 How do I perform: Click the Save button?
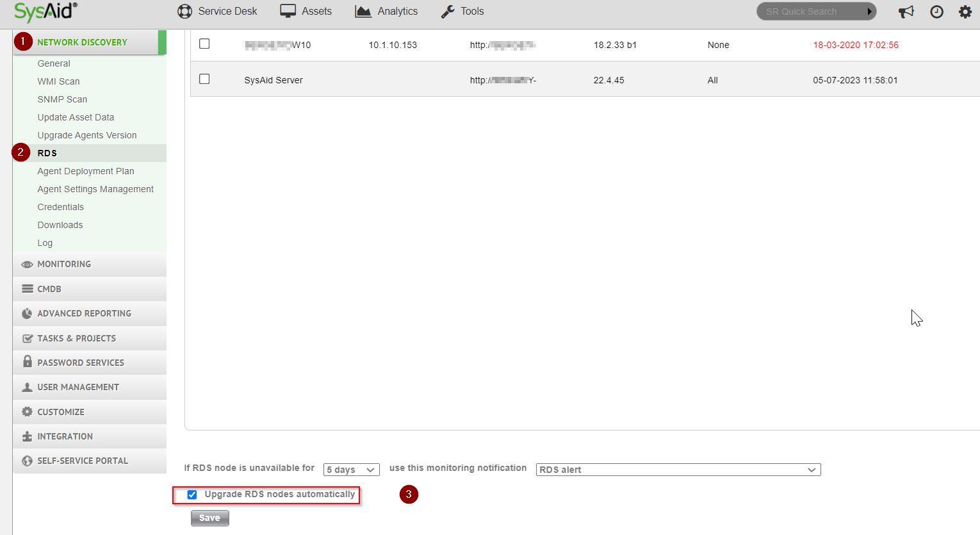coord(209,518)
